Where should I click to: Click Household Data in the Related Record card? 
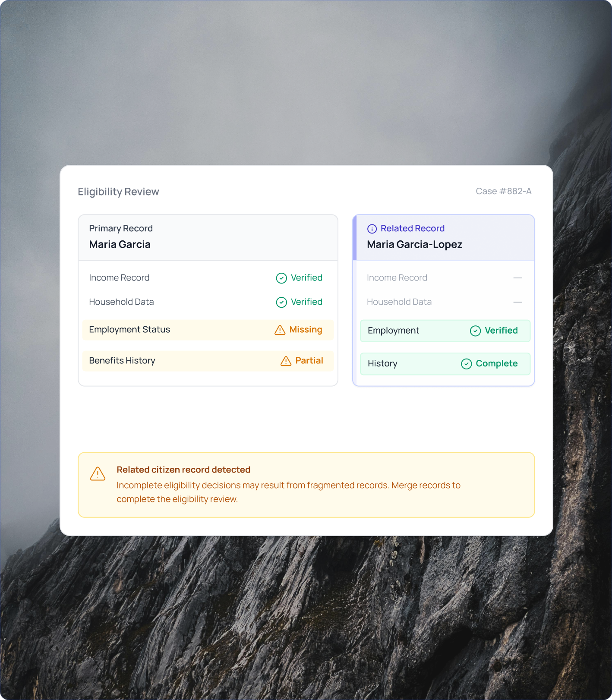tap(399, 302)
